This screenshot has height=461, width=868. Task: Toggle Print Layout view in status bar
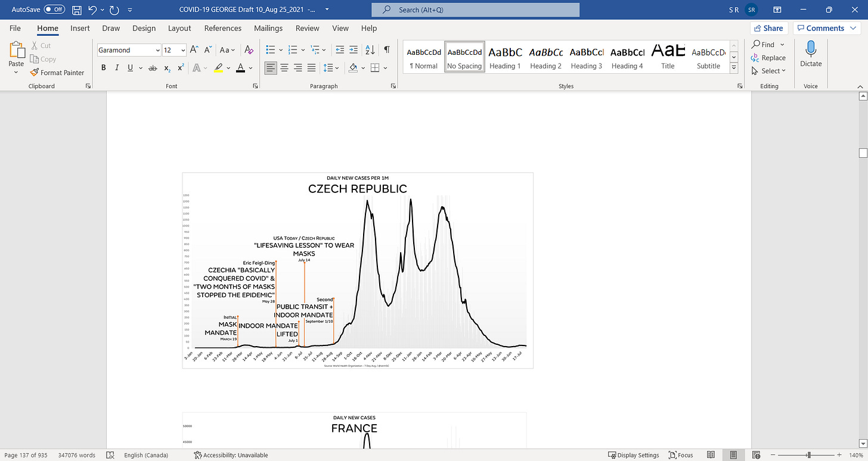[733, 455]
